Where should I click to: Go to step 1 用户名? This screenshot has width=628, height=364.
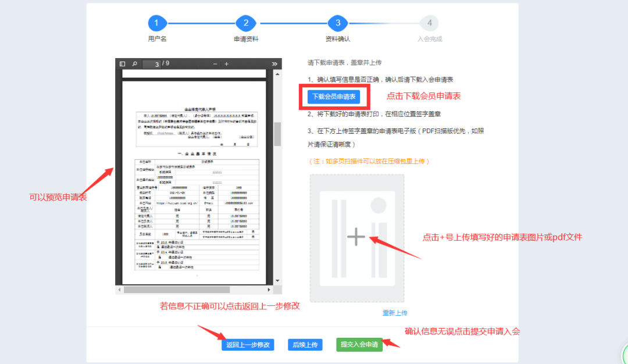157,23
